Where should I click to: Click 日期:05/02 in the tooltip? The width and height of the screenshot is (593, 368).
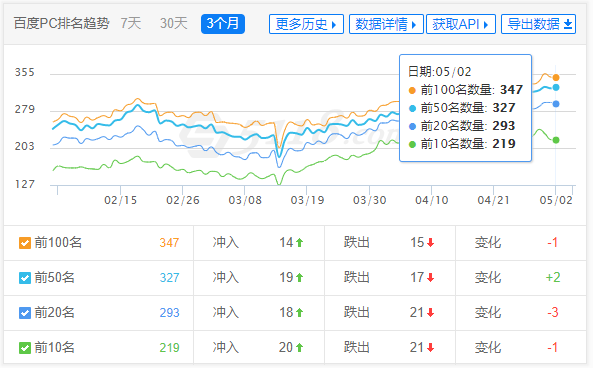click(x=439, y=71)
